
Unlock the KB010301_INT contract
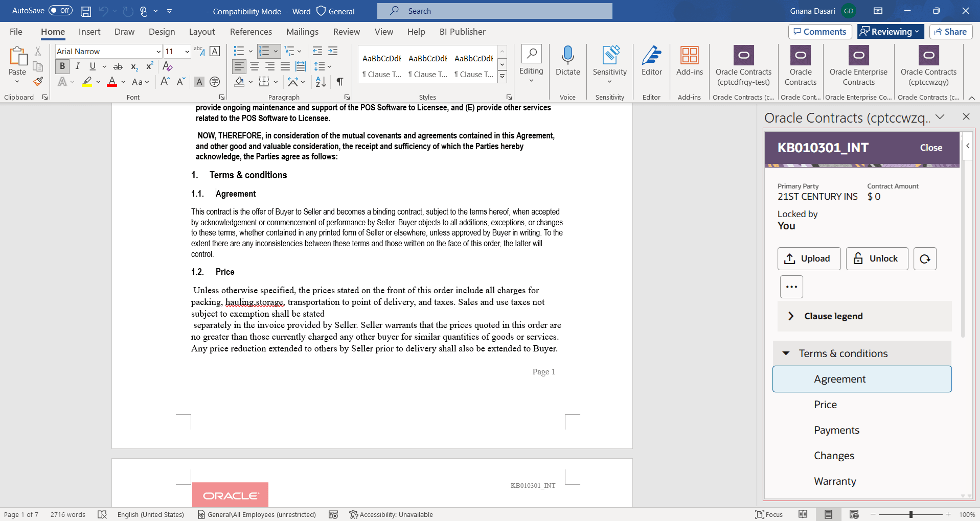[876, 258]
